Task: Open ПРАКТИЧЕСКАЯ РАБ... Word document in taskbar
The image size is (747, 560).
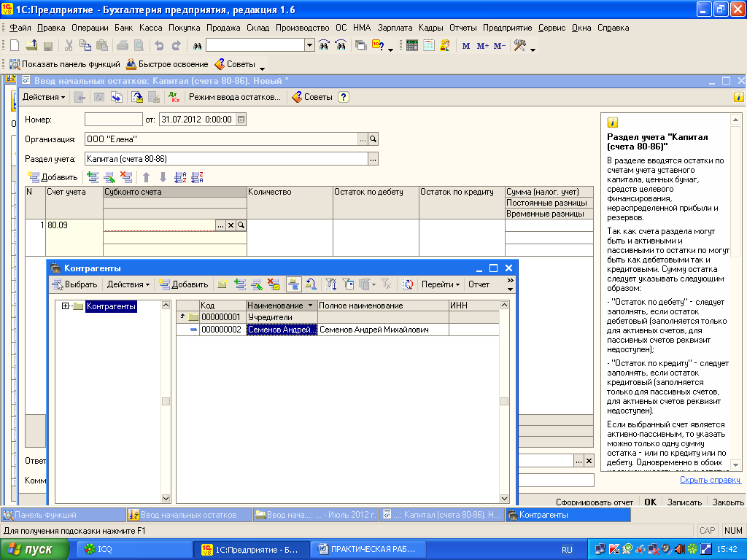Action: (x=367, y=550)
